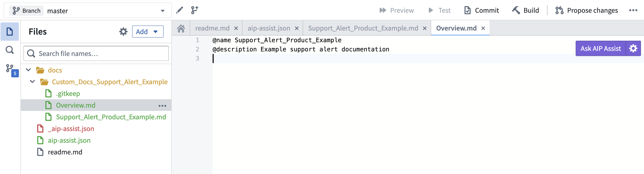Open more options ellipsis in top toolbar
Image resolution: width=644 pixels, height=174 pixels.
coord(633,10)
